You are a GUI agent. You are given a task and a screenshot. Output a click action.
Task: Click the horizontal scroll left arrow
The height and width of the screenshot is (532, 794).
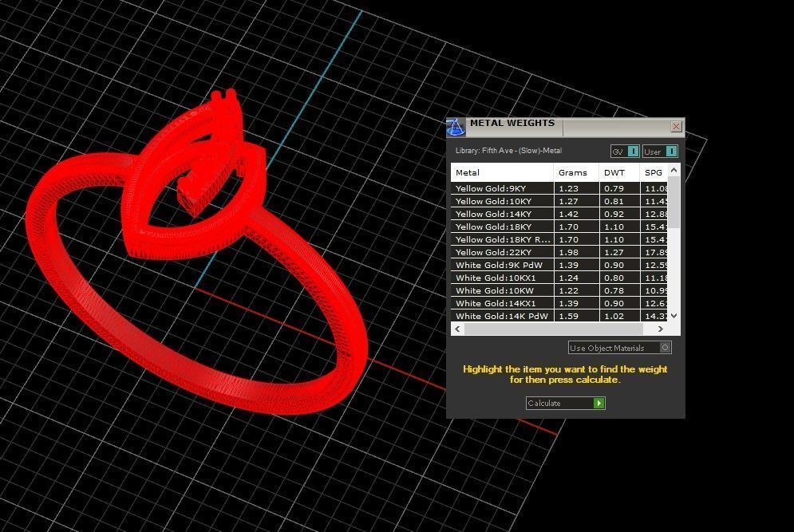[458, 329]
